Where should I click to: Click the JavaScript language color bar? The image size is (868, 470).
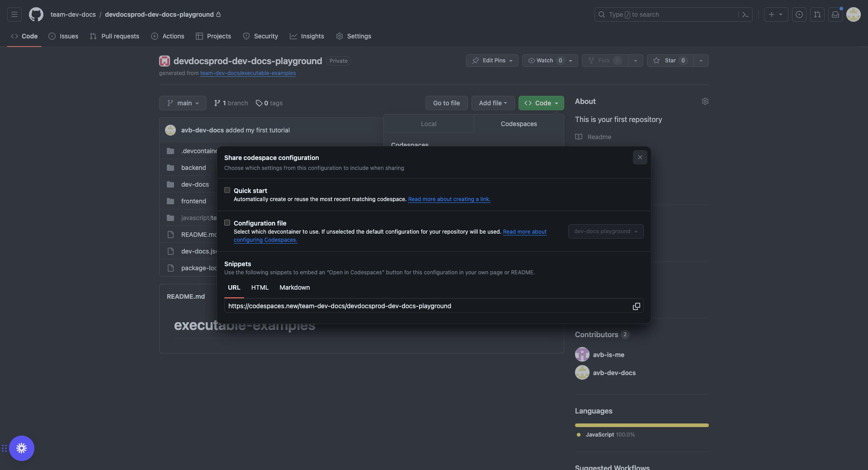pyautogui.click(x=642, y=425)
